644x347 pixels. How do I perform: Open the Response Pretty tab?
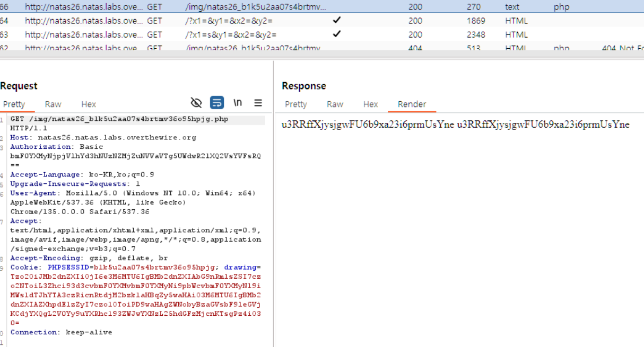[x=295, y=104]
